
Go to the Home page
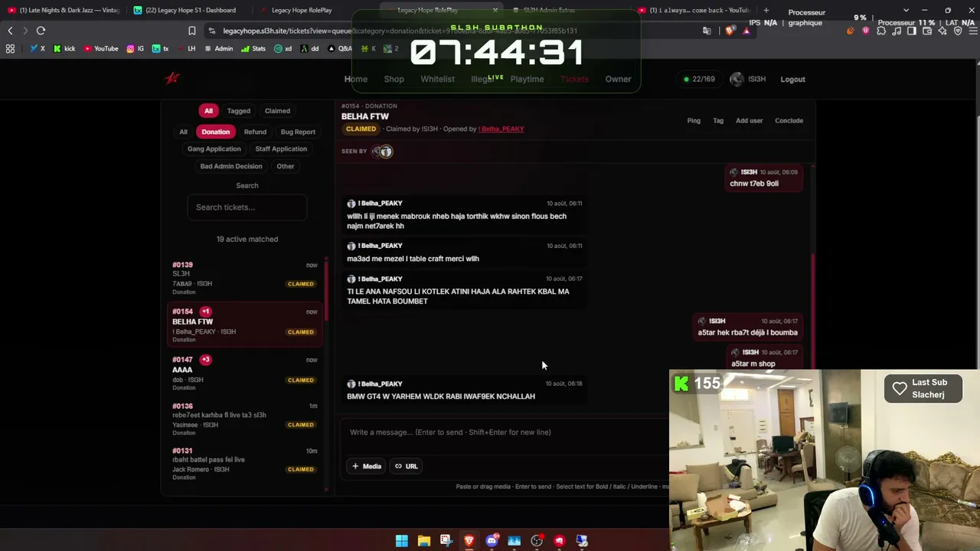356,79
